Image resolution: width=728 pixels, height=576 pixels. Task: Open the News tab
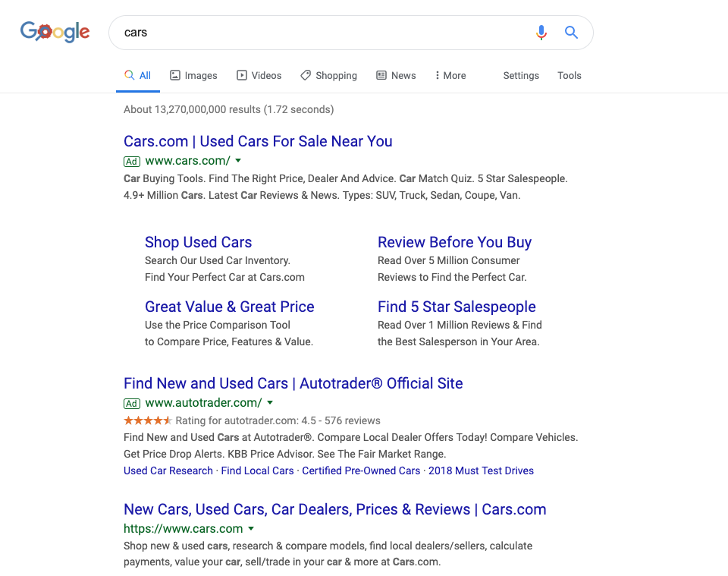[x=396, y=75]
